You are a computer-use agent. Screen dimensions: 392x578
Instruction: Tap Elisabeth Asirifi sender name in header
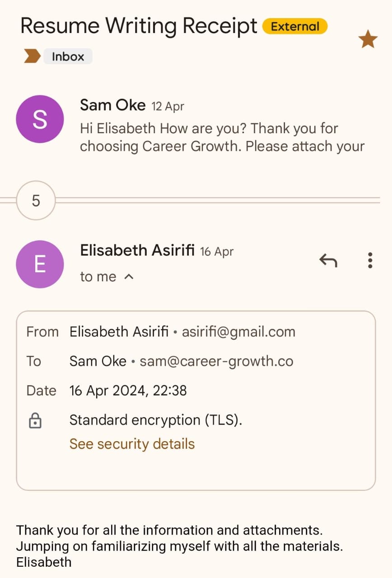coord(137,250)
